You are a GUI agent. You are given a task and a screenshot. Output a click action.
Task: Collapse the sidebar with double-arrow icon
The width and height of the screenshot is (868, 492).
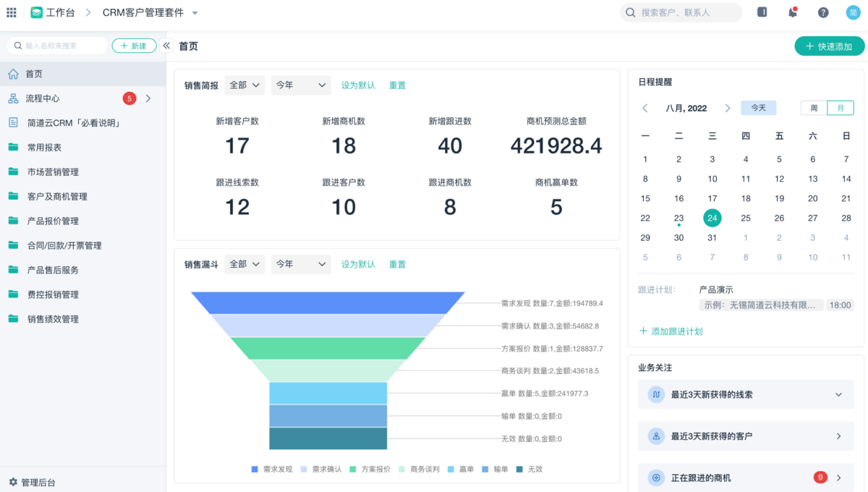166,46
